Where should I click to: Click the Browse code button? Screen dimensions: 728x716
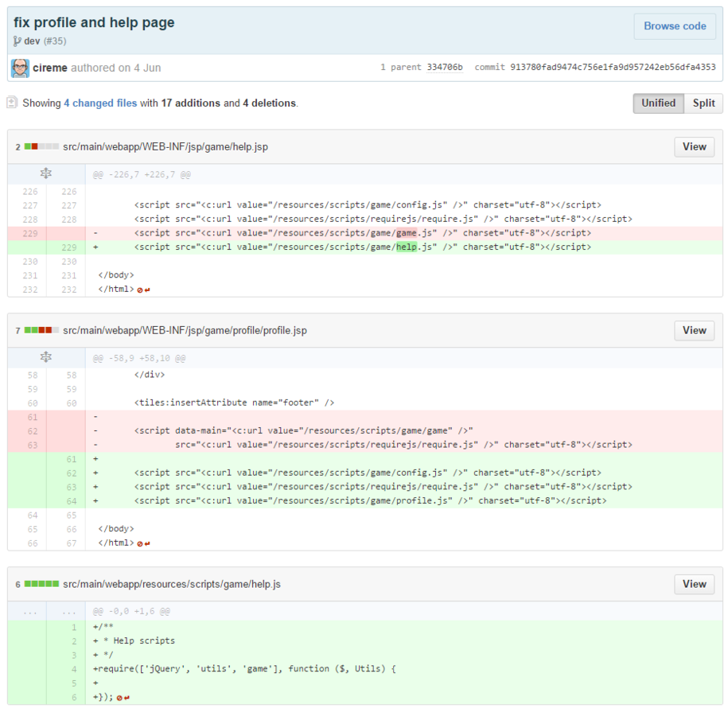click(675, 26)
